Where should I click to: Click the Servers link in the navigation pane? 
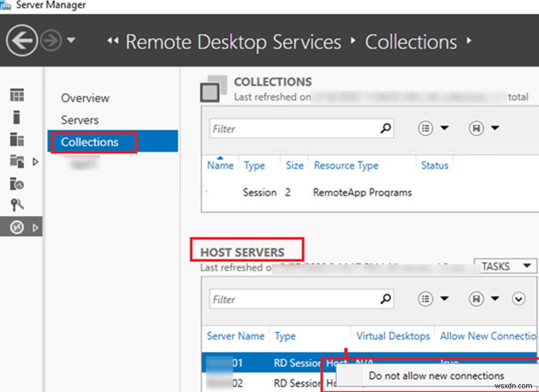pos(78,120)
